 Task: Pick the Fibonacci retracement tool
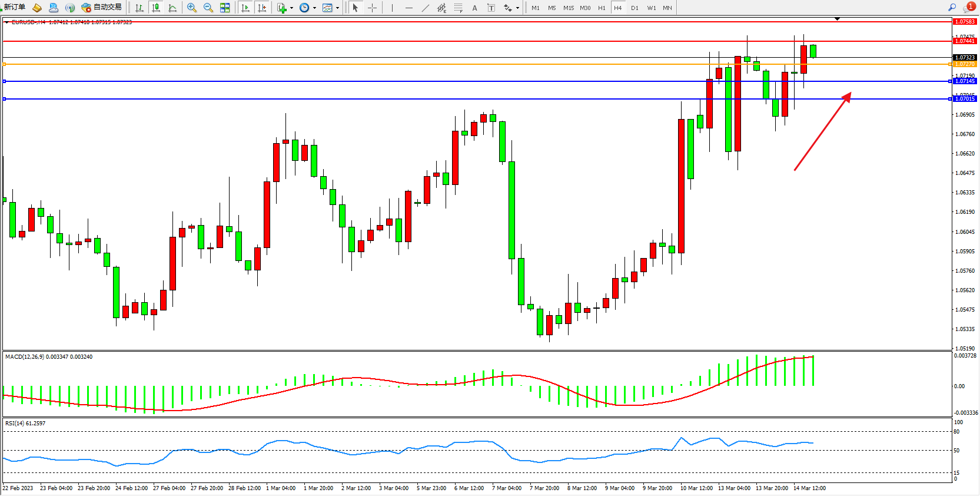coord(458,8)
